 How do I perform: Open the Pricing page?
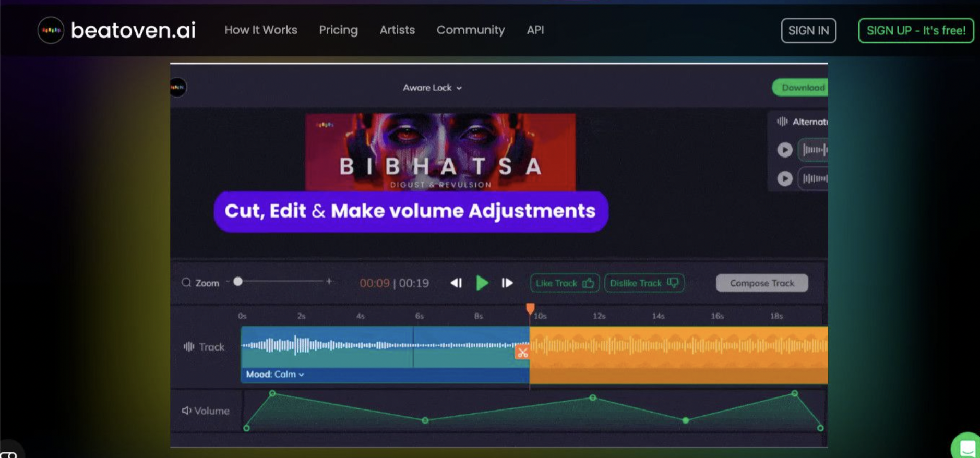339,30
